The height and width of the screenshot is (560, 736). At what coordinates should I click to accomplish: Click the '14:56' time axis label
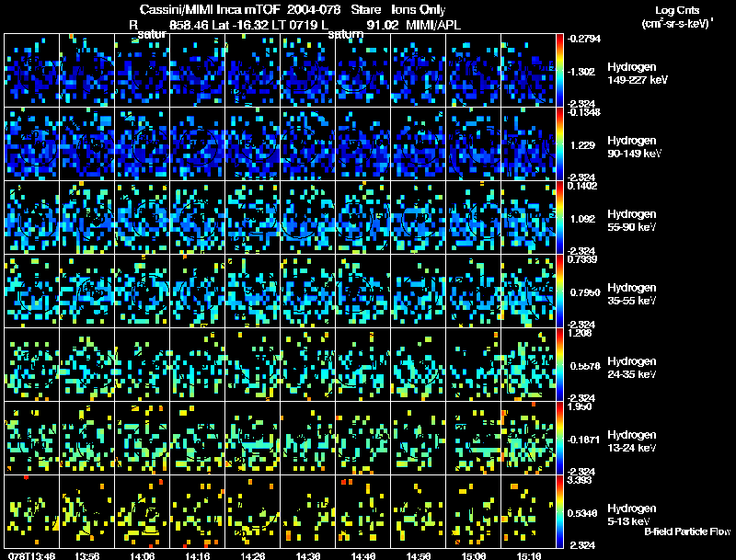[x=419, y=555]
